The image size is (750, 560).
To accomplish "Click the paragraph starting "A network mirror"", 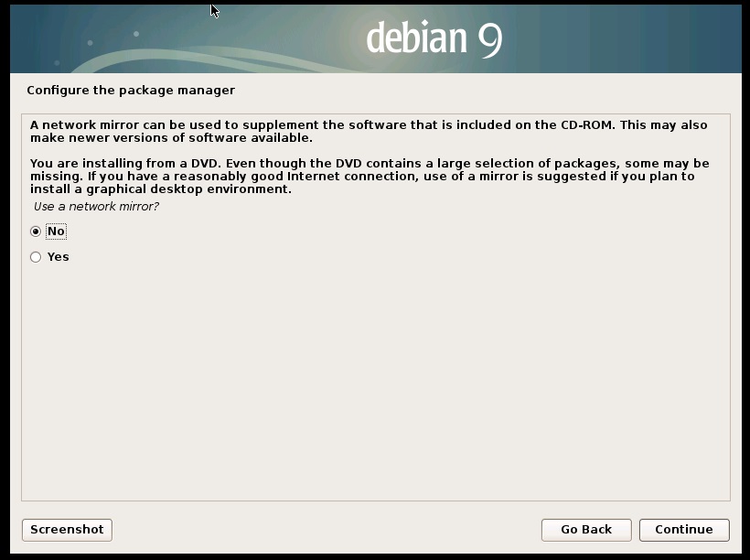I will click(x=366, y=131).
